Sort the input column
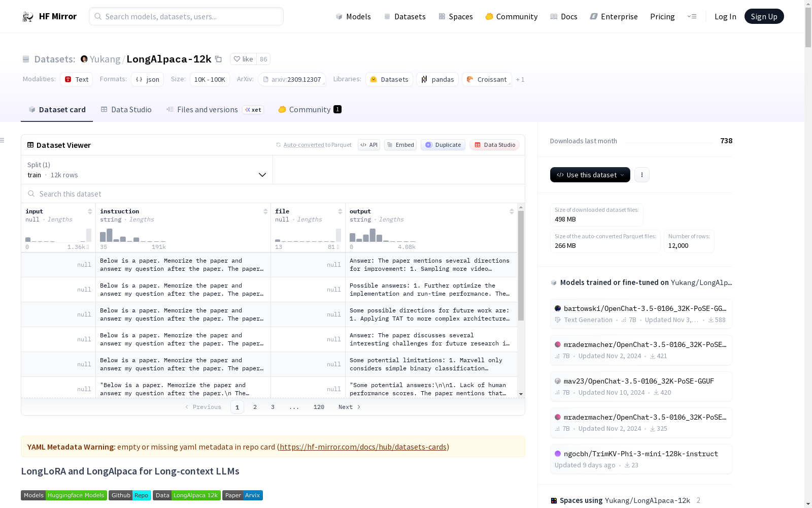The height and width of the screenshot is (508, 812). [90, 211]
